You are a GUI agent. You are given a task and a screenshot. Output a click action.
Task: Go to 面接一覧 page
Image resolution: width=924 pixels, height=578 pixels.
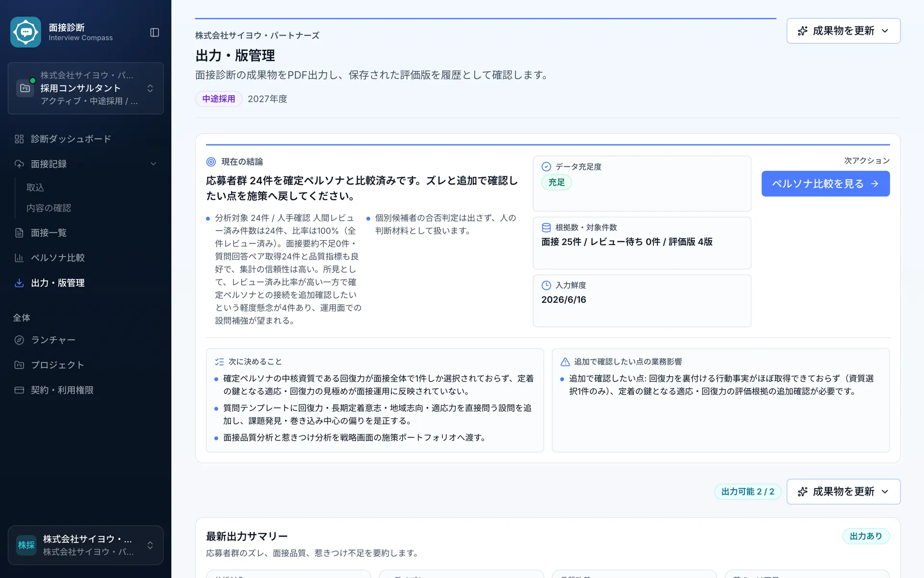tap(86, 233)
